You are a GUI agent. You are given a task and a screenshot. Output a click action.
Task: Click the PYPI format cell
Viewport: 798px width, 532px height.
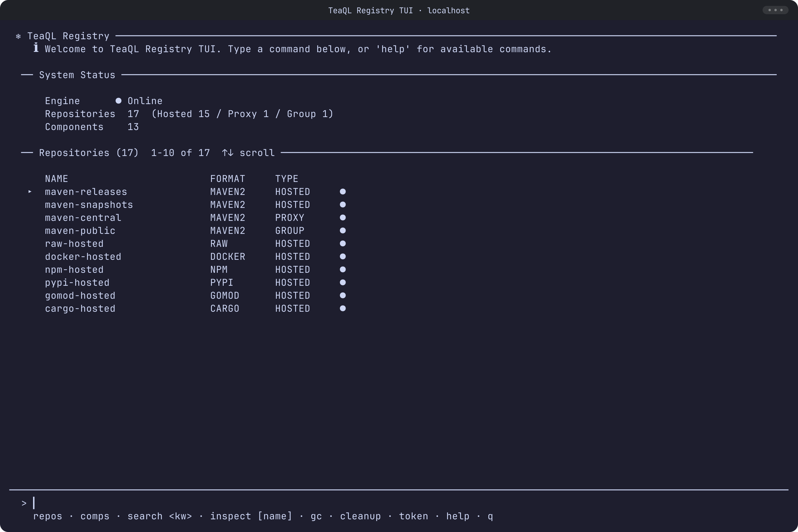(222, 283)
